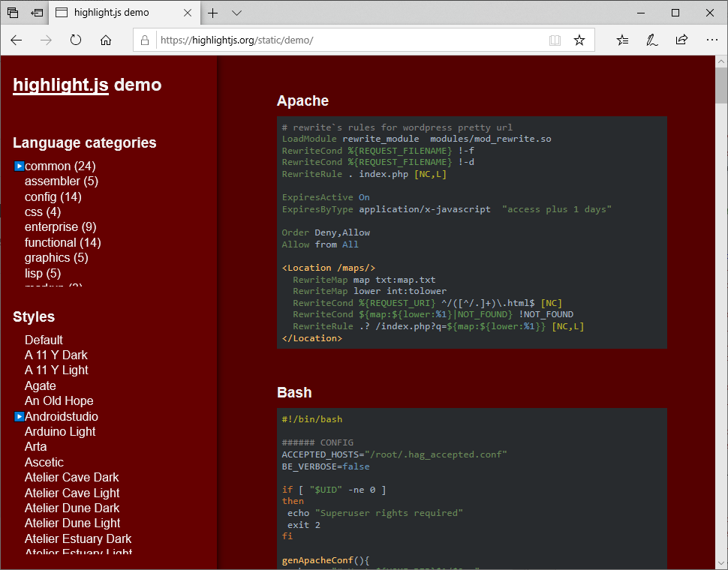Viewport: 728px width, 570px height.
Task: Apply Atelier Dune Light style
Action: point(73,523)
